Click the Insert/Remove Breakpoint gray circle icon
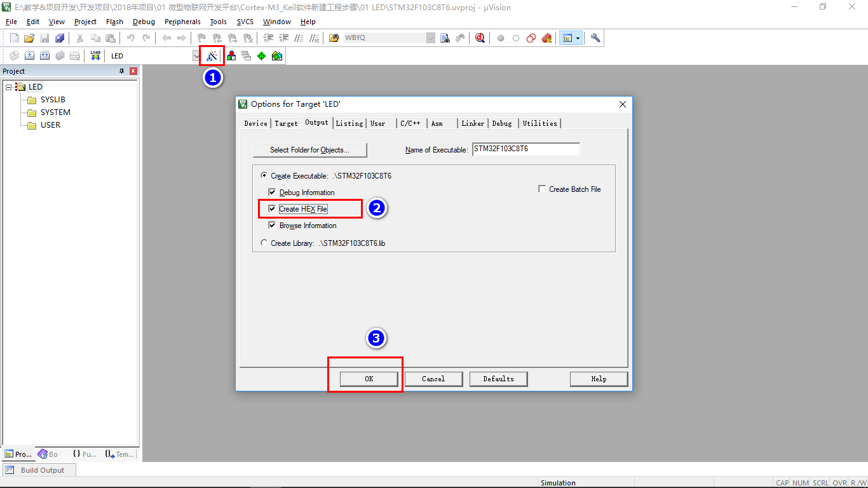Screen dimensions: 868x488 501,38
